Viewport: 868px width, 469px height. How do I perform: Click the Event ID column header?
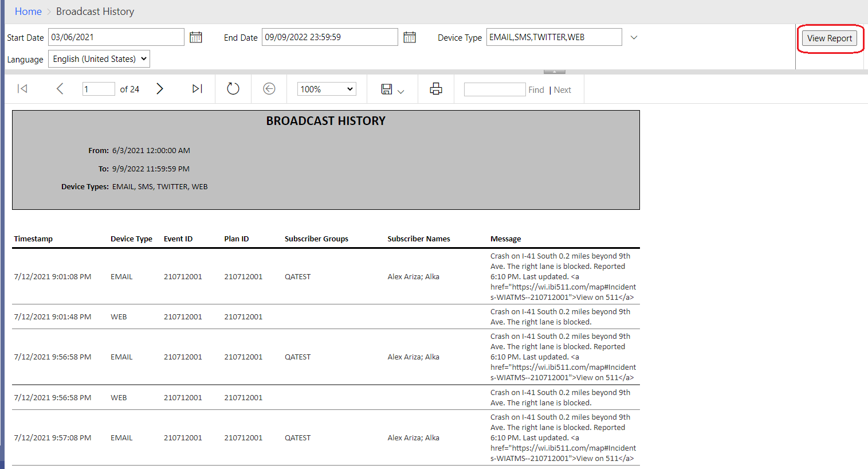click(178, 239)
